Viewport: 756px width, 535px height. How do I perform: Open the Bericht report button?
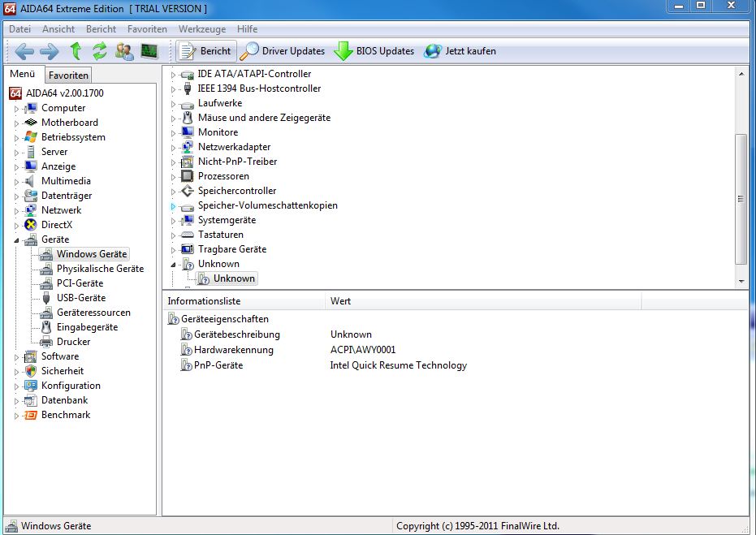(x=206, y=51)
